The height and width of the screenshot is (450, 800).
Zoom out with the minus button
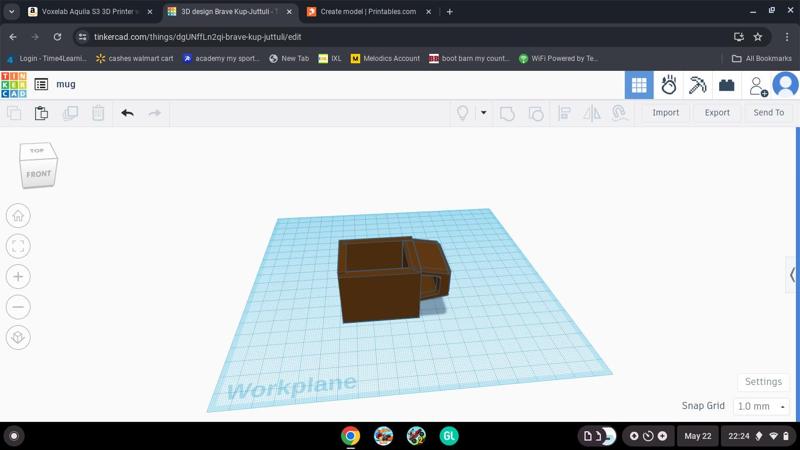pyautogui.click(x=18, y=307)
